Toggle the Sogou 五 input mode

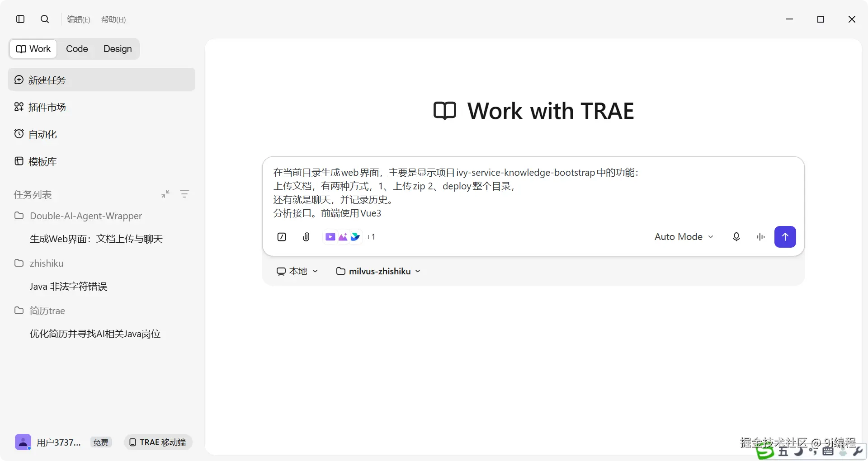point(783,451)
